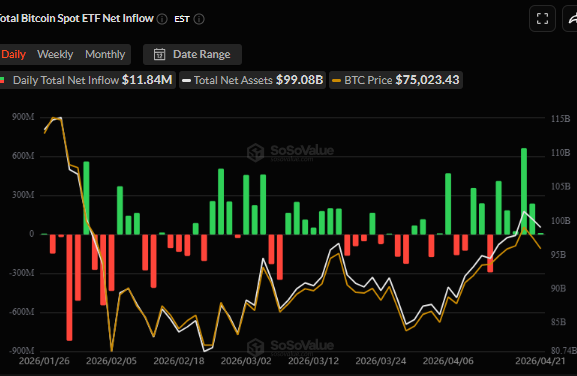Click the $11.84M daily inflow value
577x376 pixels.
147,80
